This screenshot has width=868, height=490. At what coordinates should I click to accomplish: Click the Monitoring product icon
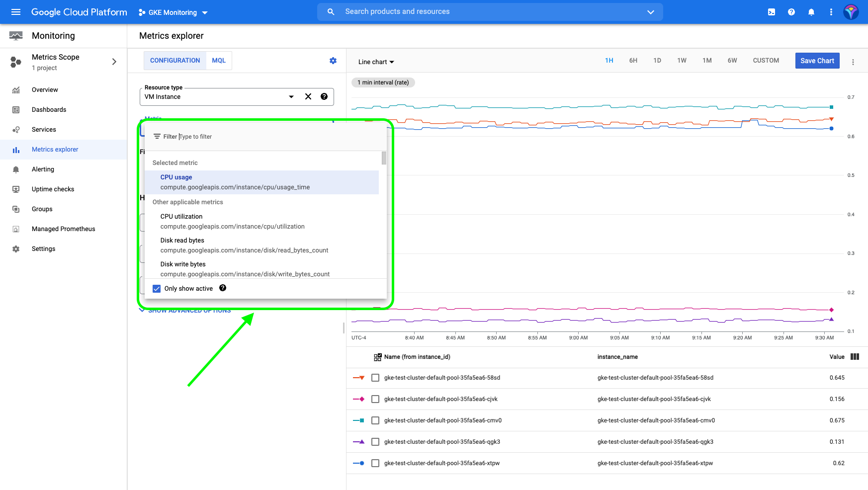click(16, 36)
